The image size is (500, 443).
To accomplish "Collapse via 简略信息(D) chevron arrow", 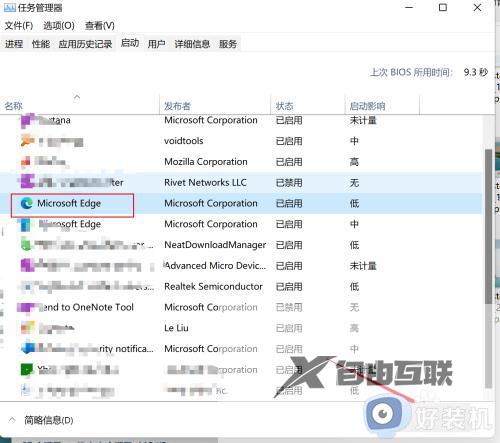I will [x=12, y=420].
